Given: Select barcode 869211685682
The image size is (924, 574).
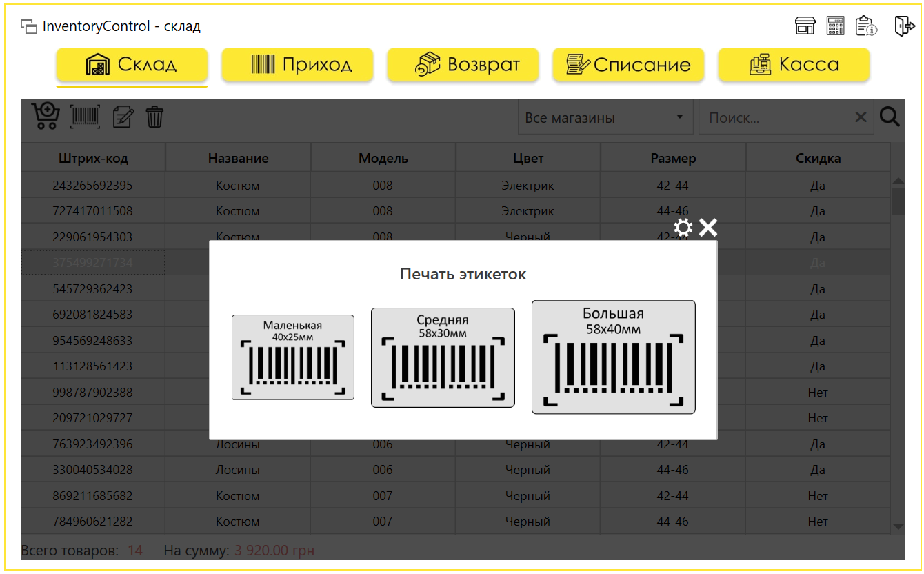Looking at the screenshot, I should pos(93,496).
